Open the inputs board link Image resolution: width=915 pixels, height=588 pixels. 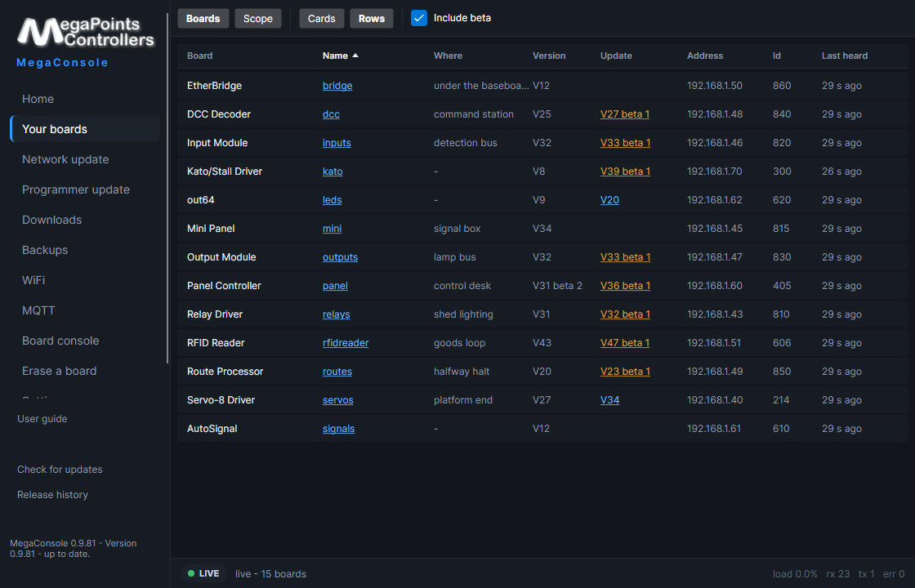pos(337,143)
